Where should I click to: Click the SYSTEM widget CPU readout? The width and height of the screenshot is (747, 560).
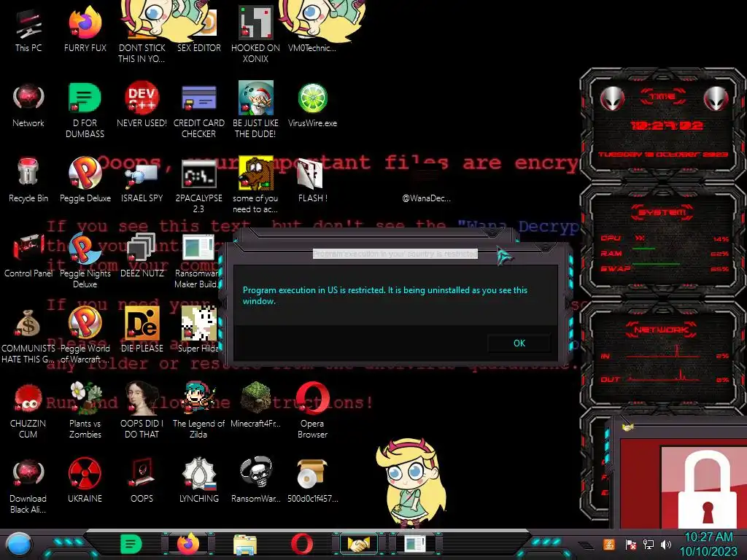click(664, 238)
